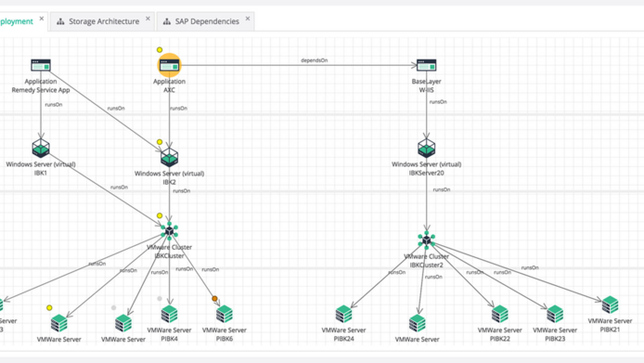
Task: Select the Application AXC node icon
Action: pyautogui.click(x=169, y=65)
